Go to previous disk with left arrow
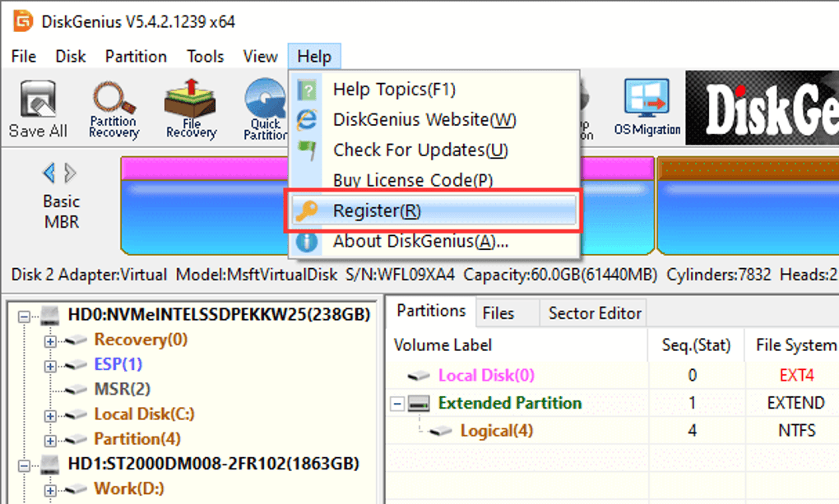The image size is (839, 504). click(49, 173)
